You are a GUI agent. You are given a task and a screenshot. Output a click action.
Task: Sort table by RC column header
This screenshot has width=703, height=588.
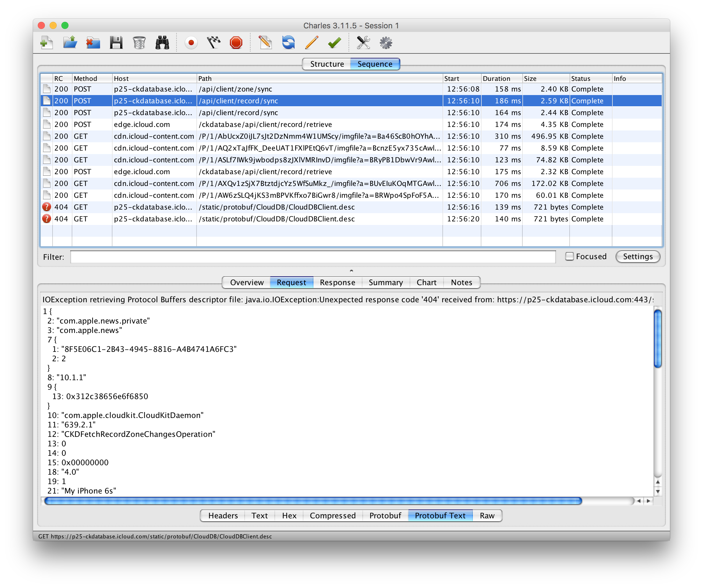click(62, 78)
